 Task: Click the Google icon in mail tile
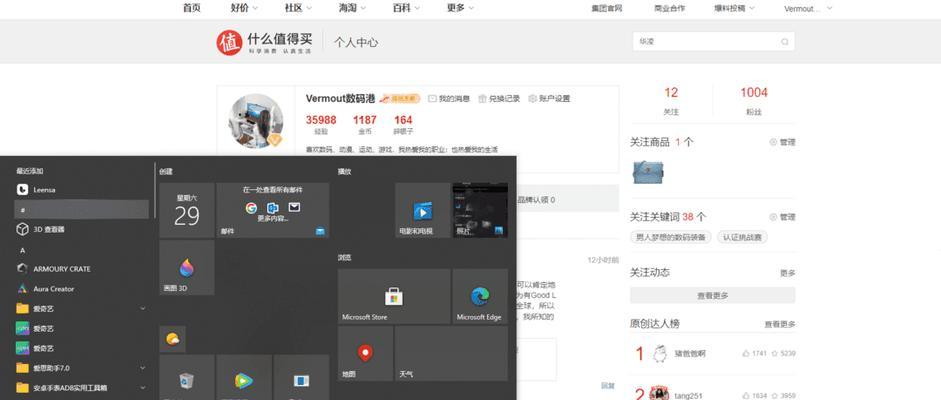251,207
